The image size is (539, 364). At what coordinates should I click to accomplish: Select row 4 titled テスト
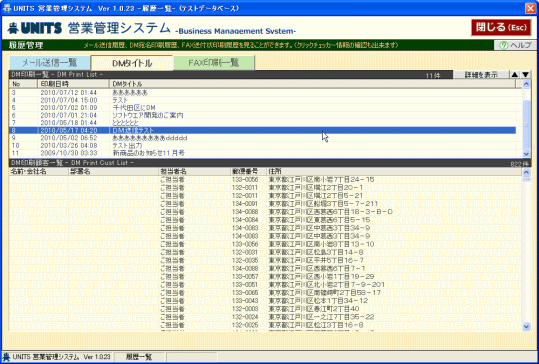pyautogui.click(x=263, y=100)
